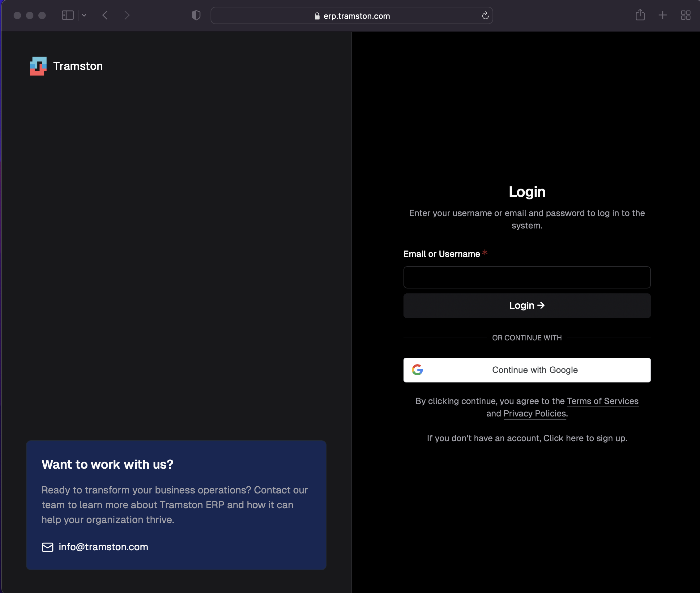Click the 'Want to work with us?' heading
The height and width of the screenshot is (593, 700).
click(x=107, y=464)
